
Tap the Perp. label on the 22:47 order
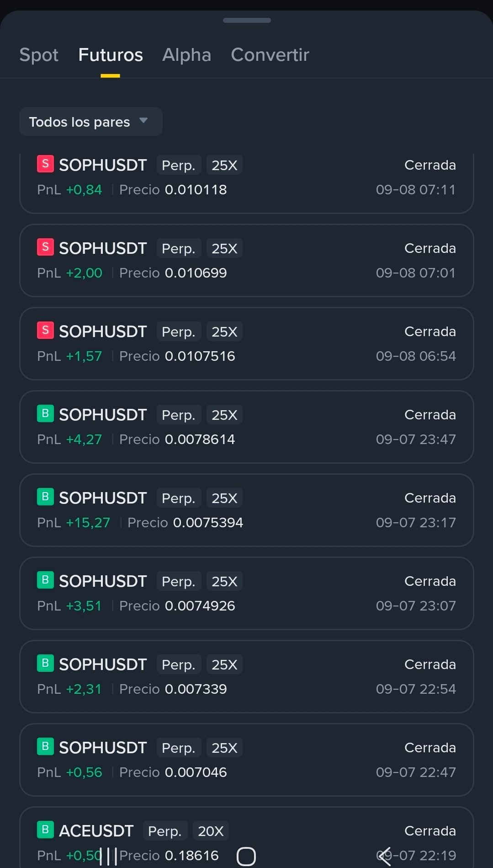coord(179,748)
